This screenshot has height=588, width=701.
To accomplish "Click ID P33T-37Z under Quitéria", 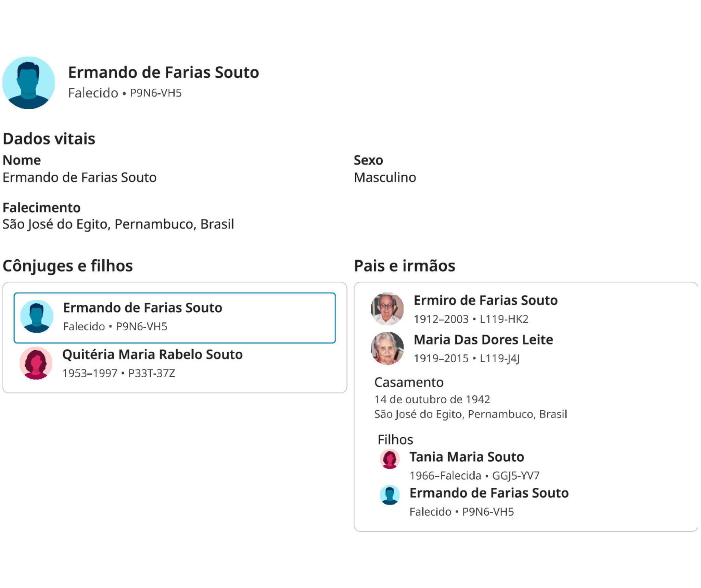I will point(151,373).
